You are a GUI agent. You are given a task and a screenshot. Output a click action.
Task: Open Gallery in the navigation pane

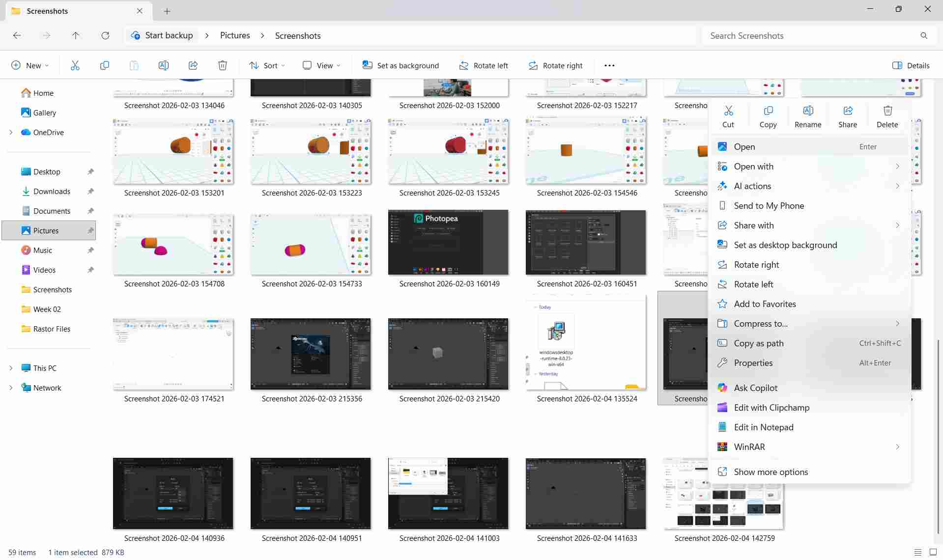(38, 112)
